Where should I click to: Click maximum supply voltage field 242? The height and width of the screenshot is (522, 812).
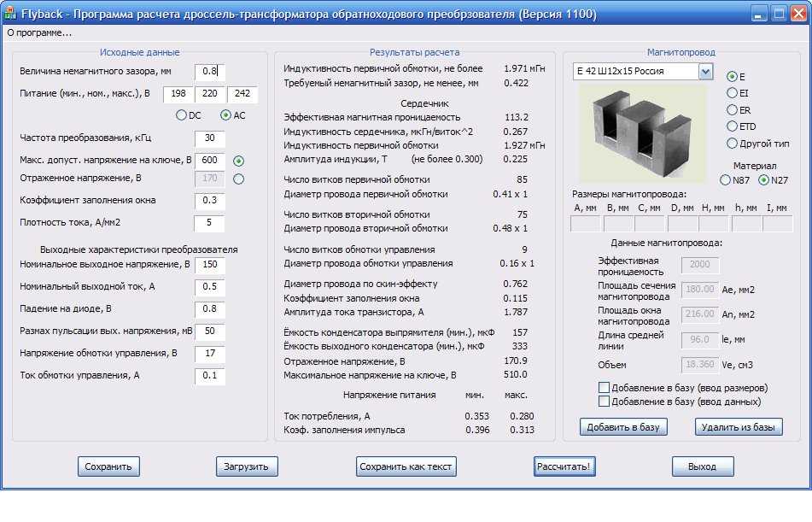click(x=242, y=94)
